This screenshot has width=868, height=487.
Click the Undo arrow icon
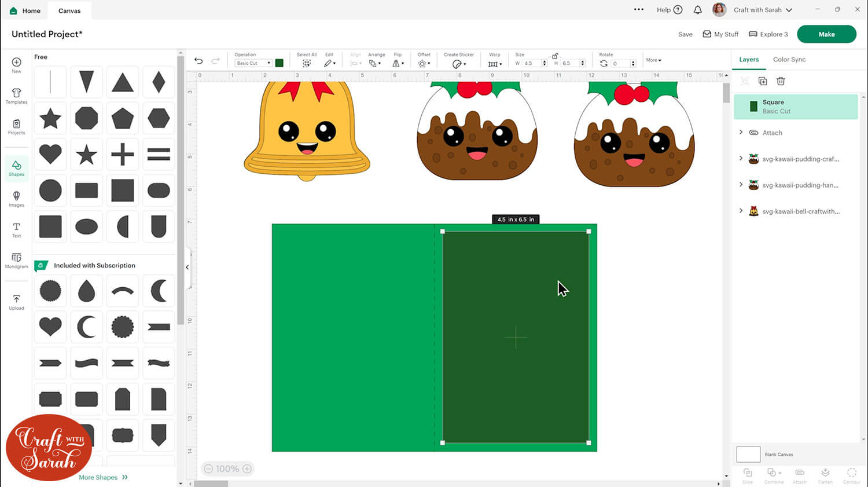click(x=198, y=61)
